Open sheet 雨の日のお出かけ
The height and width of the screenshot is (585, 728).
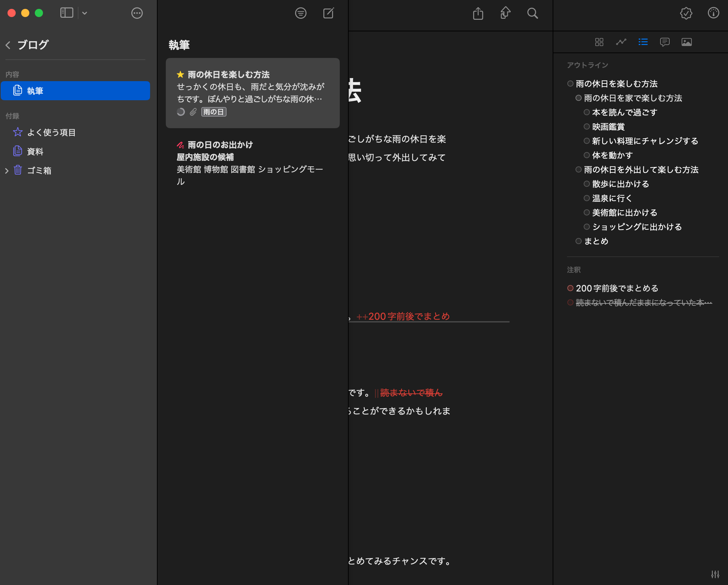[253, 163]
